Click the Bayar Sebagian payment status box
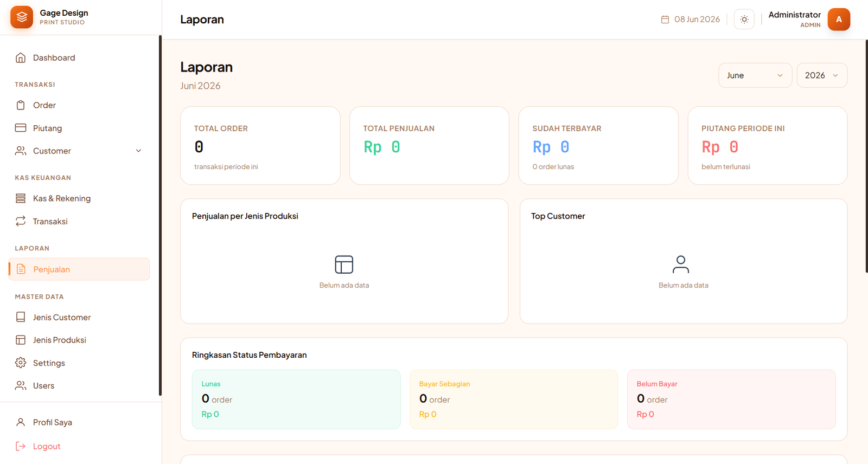 click(514, 399)
